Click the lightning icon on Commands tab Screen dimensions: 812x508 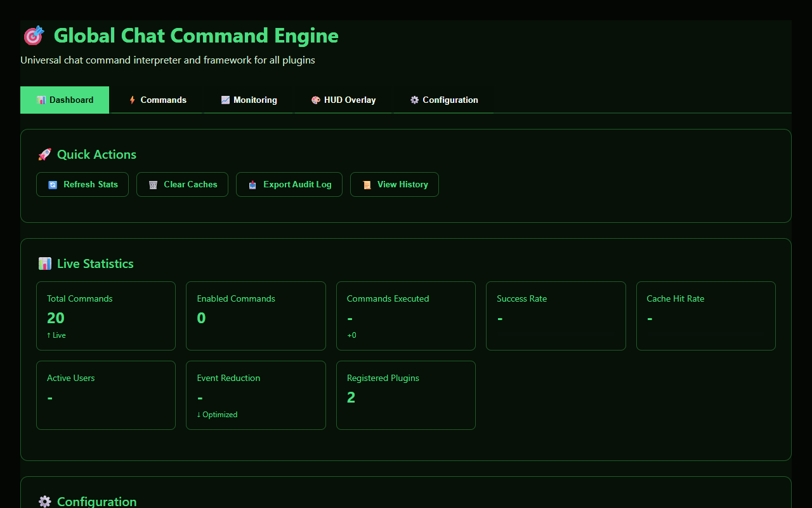coord(132,100)
